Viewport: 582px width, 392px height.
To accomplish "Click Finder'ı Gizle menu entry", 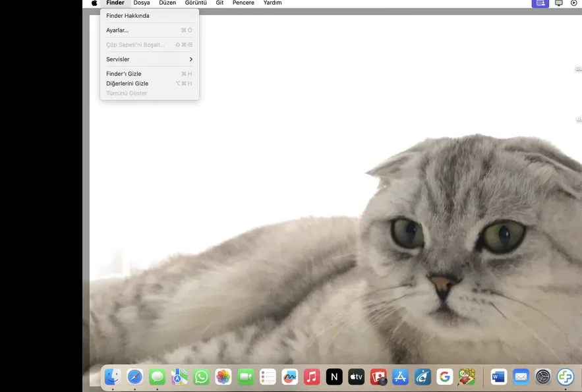I will tap(124, 74).
